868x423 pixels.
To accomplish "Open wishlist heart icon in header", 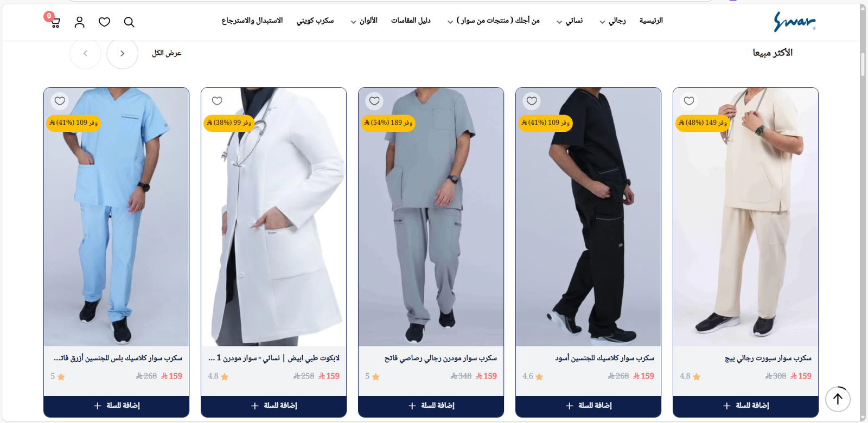I will click(x=104, y=22).
